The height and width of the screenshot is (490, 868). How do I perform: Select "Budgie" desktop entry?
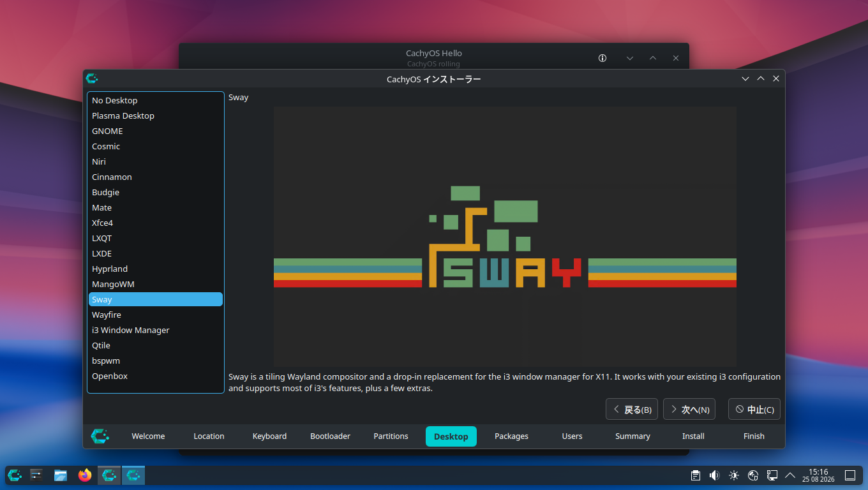coord(156,192)
